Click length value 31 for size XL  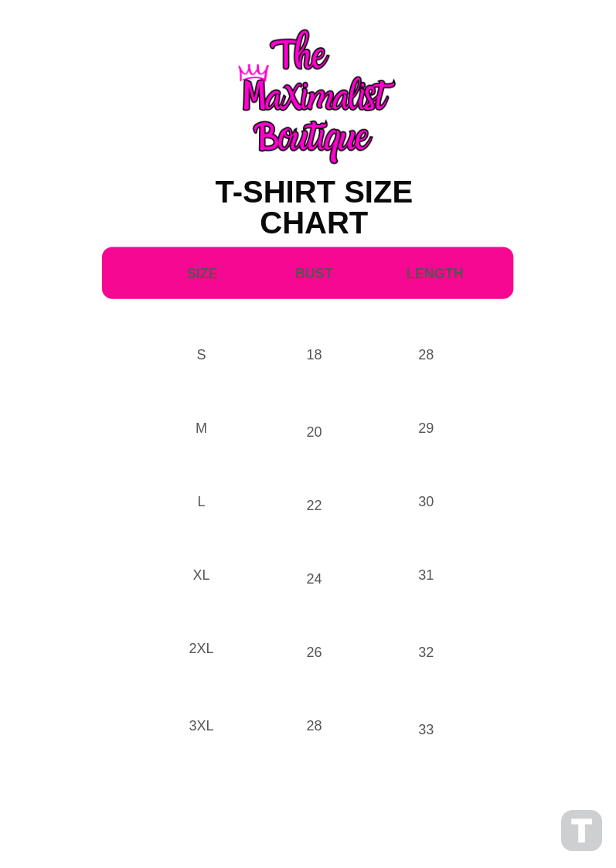tap(426, 575)
